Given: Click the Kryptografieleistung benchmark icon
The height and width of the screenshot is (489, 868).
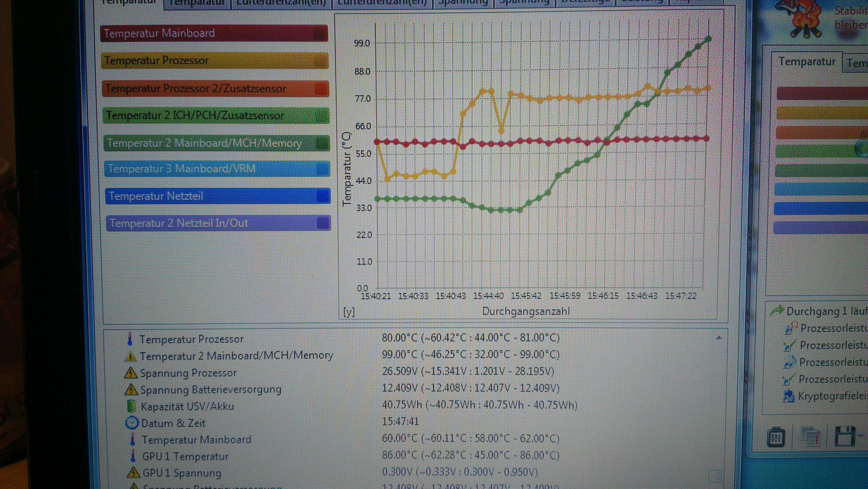Looking at the screenshot, I should coord(788,396).
